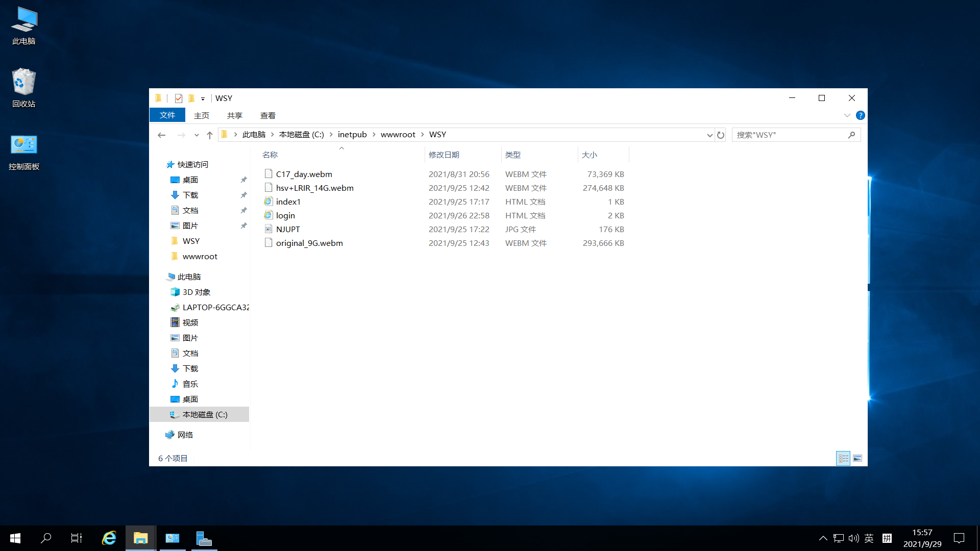Click inetpub in the address breadcrumb

pyautogui.click(x=352, y=135)
